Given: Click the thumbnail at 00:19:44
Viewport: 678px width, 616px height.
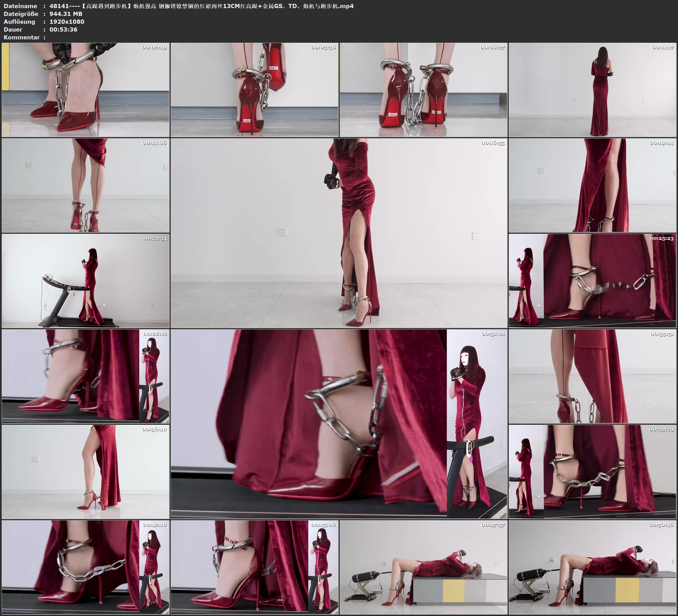Looking at the screenshot, I should pyautogui.click(x=593, y=185).
